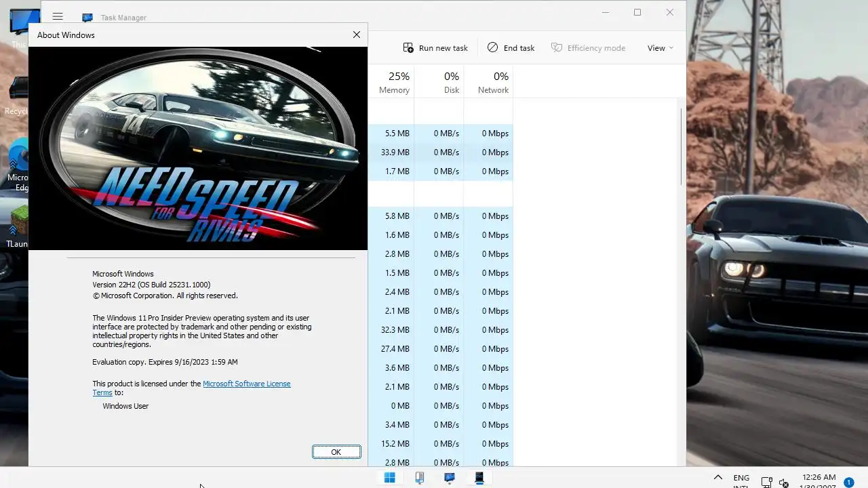Click the Version 22H2 OS Build text
This screenshot has width=868, height=488.
tap(151, 285)
